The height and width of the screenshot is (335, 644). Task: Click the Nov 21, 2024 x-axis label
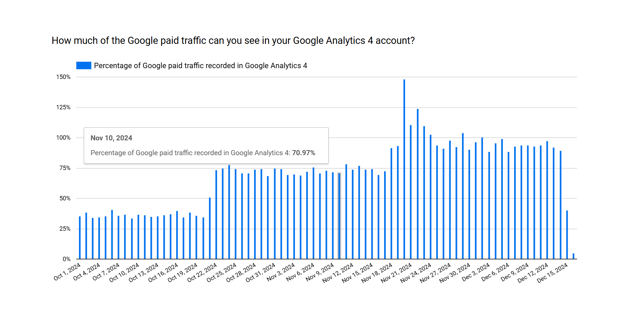click(397, 273)
